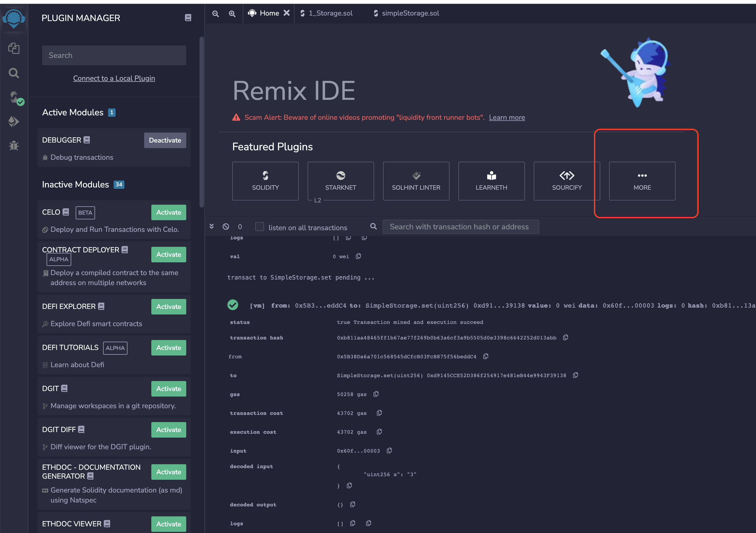Activate the DGIT plugin
Screen dimensions: 756x533
pyautogui.click(x=168, y=389)
